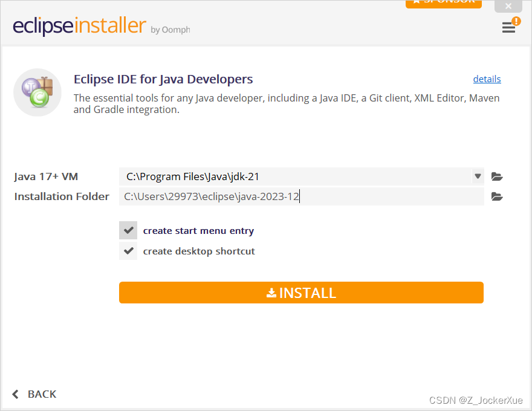Close the Eclipse Installer window
This screenshot has height=411, width=532.
click(508, 6)
